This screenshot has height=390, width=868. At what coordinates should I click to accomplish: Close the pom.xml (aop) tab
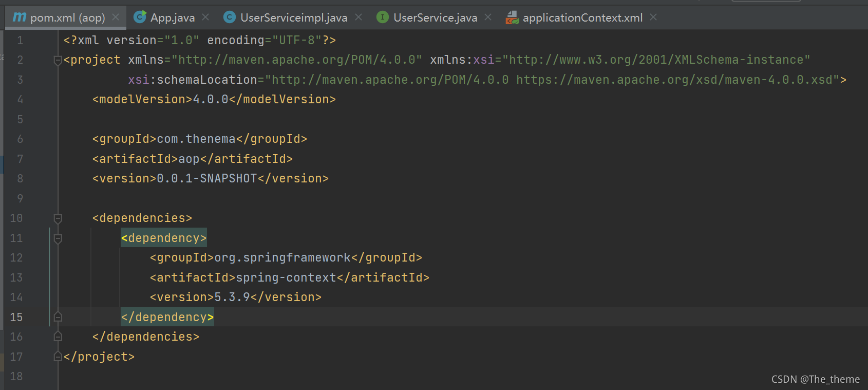(x=116, y=17)
